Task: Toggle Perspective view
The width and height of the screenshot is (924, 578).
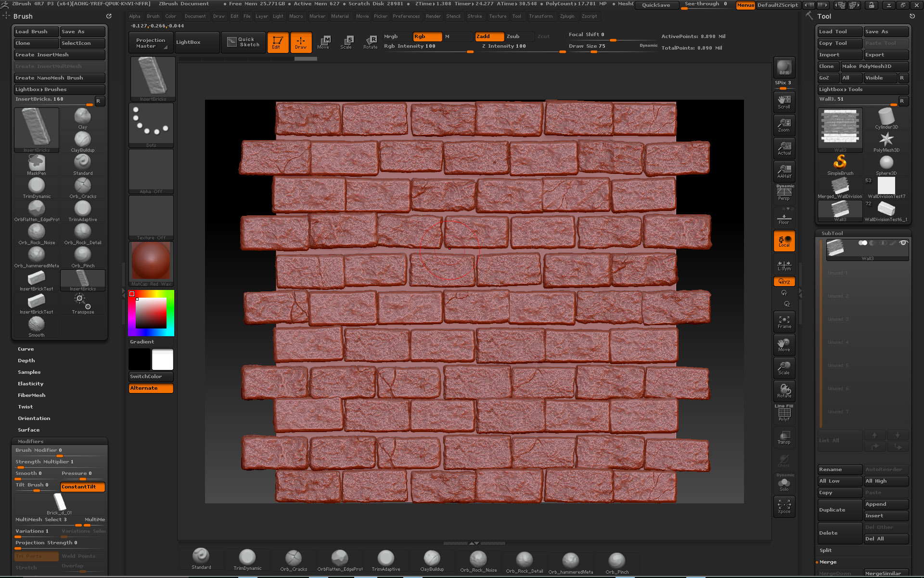Action: (784, 193)
